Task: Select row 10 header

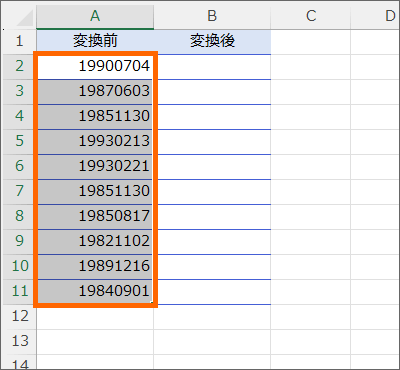Action: 19,267
